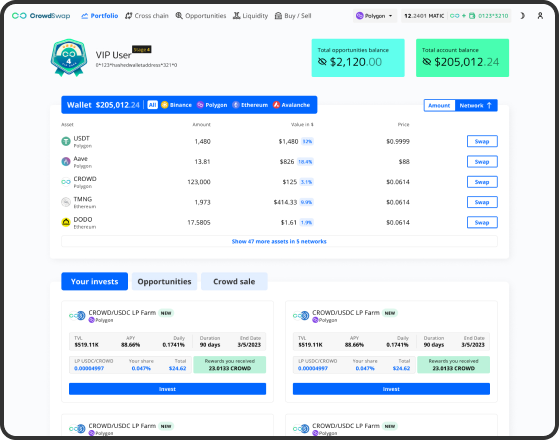Viewport: 559px width, 440px height.
Task: Filter wallet by Avalanche
Action: [x=291, y=105]
